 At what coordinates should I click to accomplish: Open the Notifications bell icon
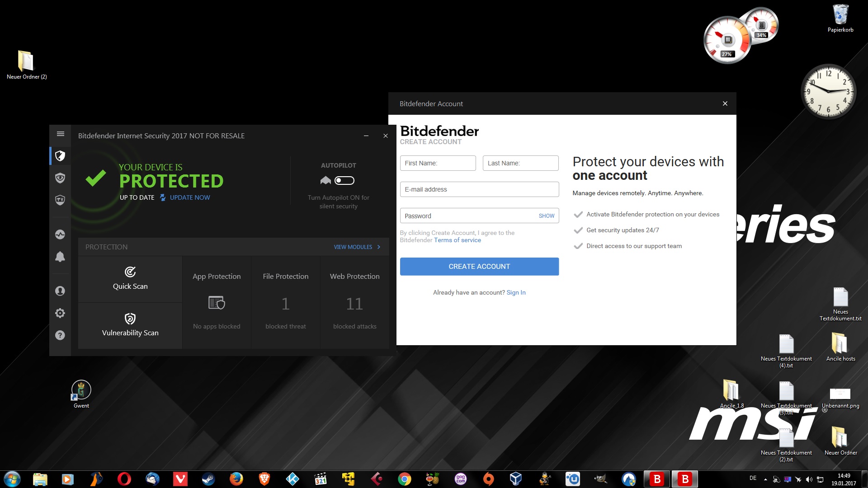click(x=60, y=257)
